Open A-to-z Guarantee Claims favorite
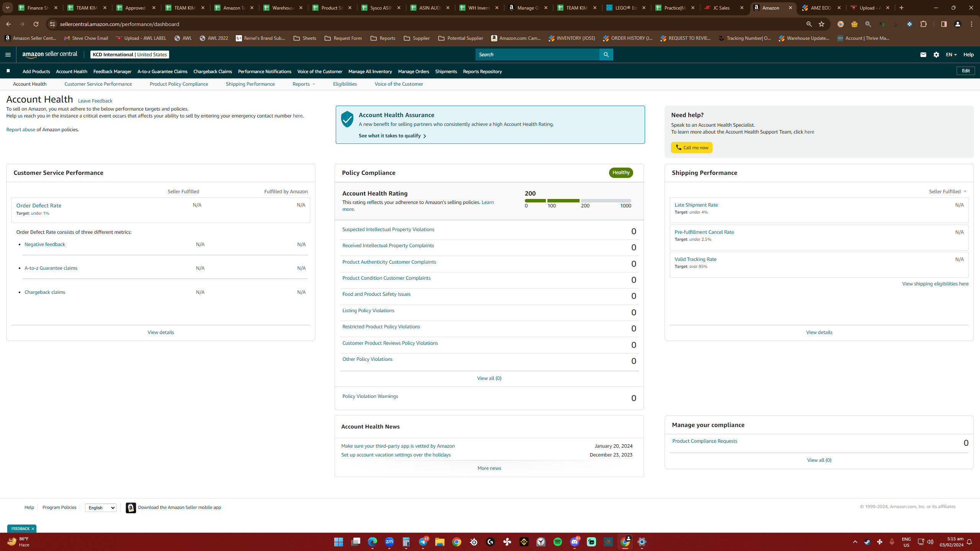Screen dimensions: 980x551 pos(162,72)
